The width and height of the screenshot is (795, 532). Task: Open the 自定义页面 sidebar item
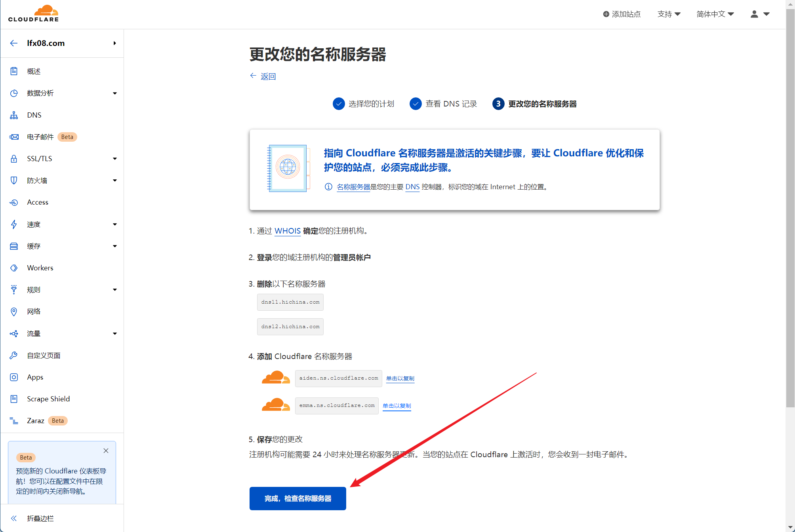coord(62,355)
